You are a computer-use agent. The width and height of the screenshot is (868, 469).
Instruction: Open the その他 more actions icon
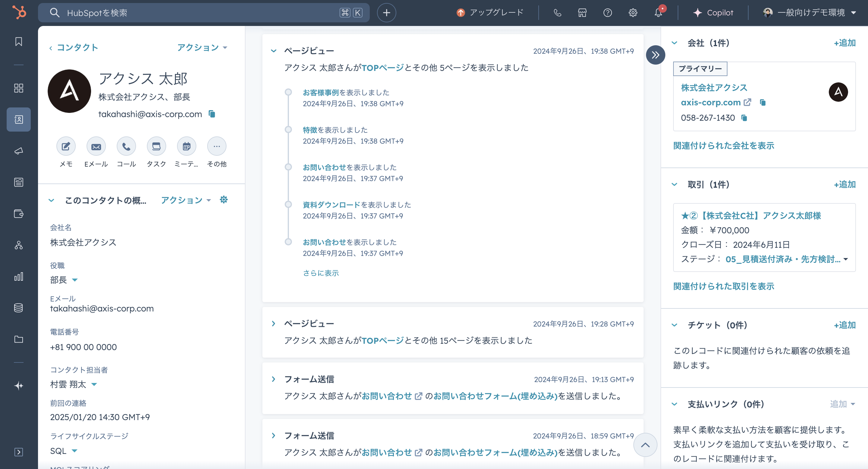217,146
